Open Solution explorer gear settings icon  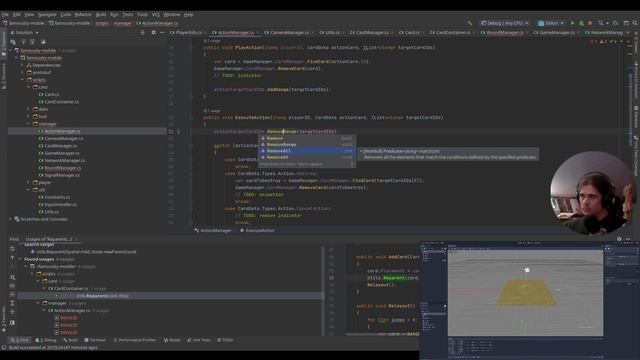coord(153,32)
